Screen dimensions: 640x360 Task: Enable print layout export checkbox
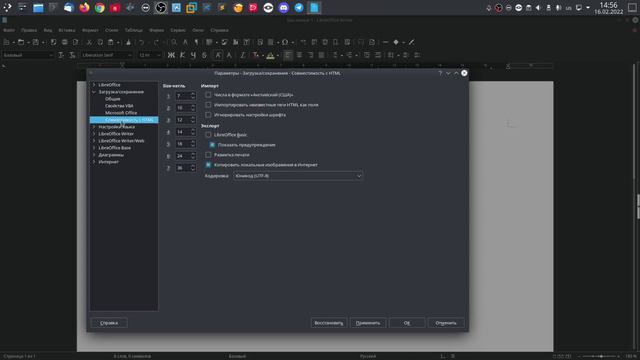(x=208, y=155)
